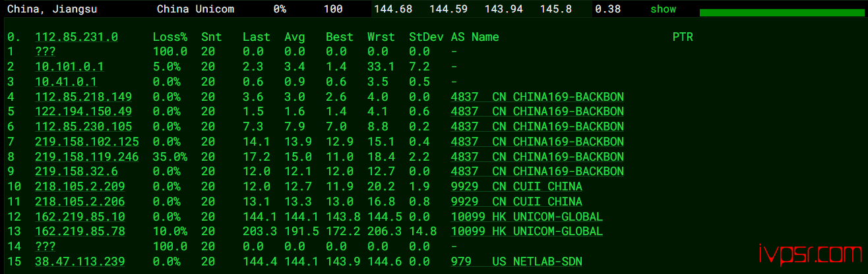Select the 'Avg' column header
Image resolution: width=868 pixels, height=274 pixels.
pos(295,37)
